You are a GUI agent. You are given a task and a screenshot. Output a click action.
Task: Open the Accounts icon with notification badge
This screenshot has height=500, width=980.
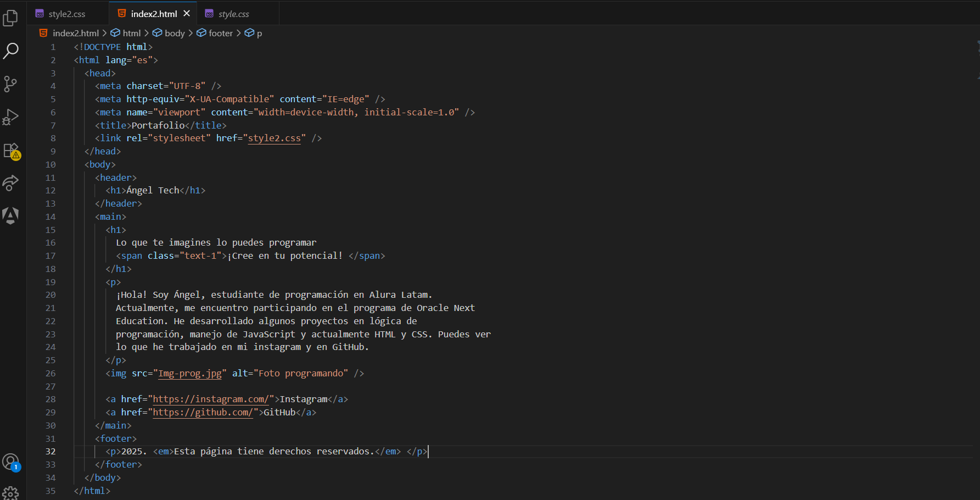[x=11, y=462]
